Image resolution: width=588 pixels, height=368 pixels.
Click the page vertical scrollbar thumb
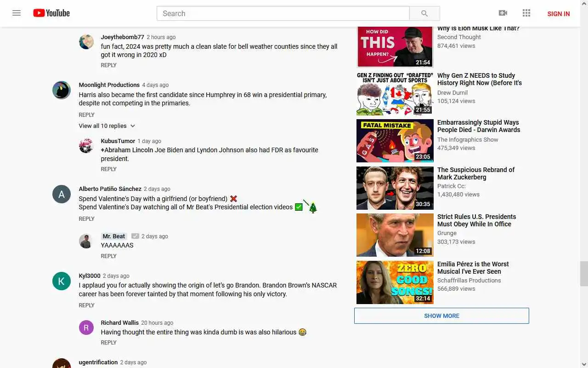coord(584,273)
